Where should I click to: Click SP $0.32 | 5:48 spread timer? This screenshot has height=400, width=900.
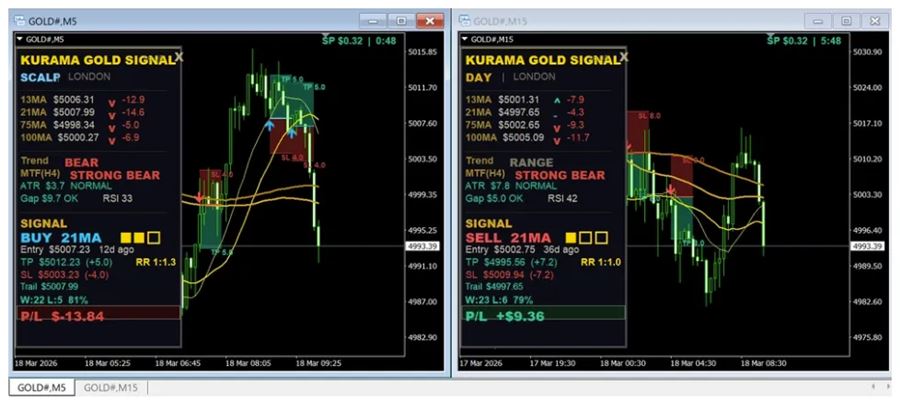[x=804, y=41]
